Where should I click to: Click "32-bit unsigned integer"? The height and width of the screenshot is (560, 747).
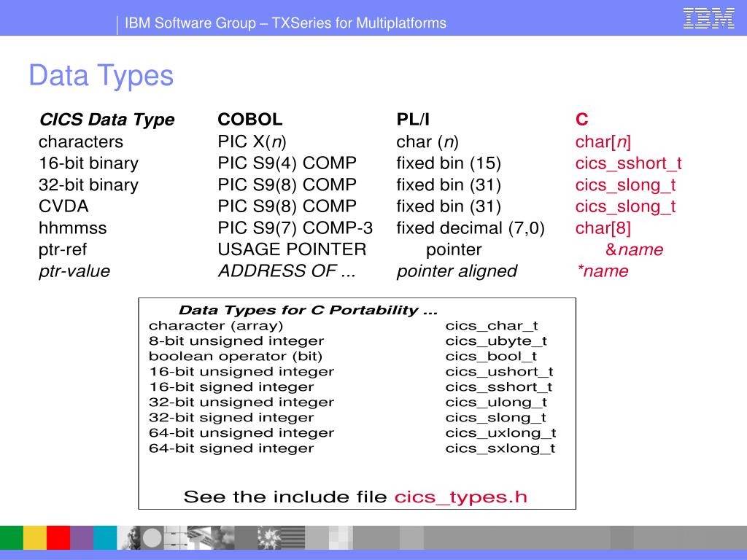coord(241,402)
